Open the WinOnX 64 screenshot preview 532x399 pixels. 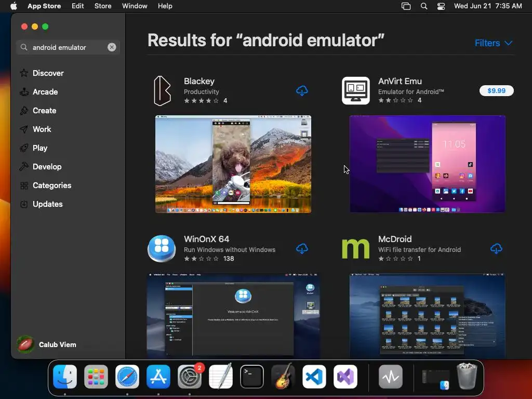pyautogui.click(x=233, y=315)
